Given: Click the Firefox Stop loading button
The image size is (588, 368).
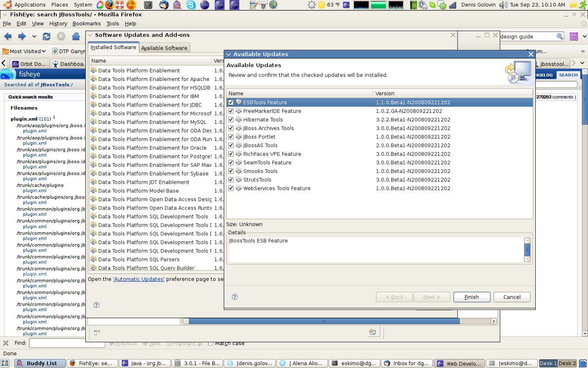Looking at the screenshot, I should (x=61, y=37).
